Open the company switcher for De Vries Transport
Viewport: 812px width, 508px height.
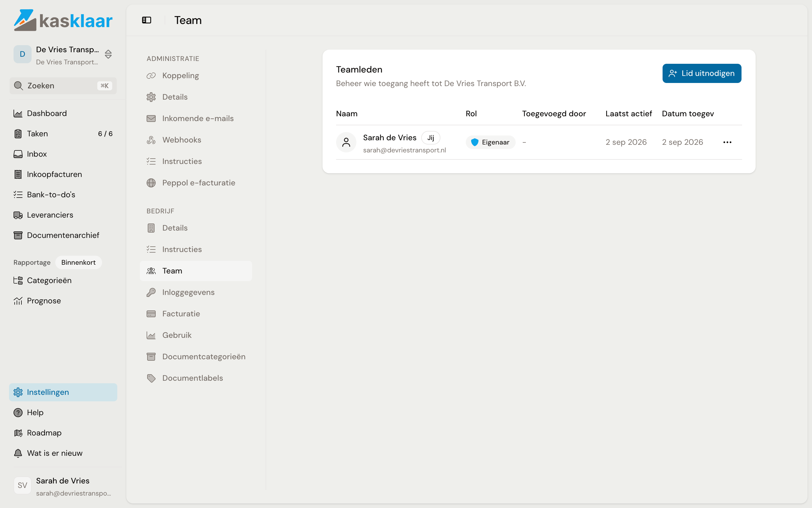[63, 54]
